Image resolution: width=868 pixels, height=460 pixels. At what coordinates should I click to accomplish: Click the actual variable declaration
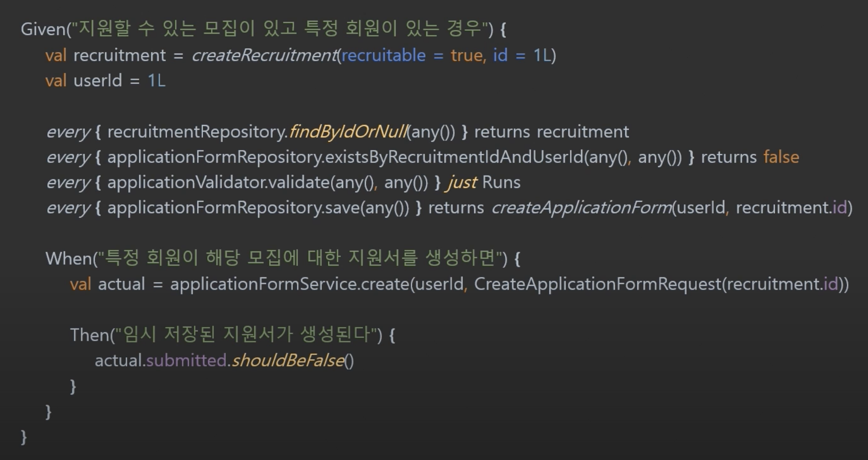121,284
